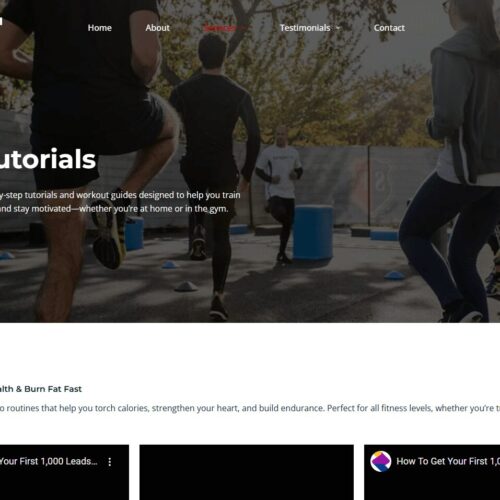The width and height of the screenshot is (500, 500).
Task: Click the paragraph about torching calories
Action: tap(250, 408)
